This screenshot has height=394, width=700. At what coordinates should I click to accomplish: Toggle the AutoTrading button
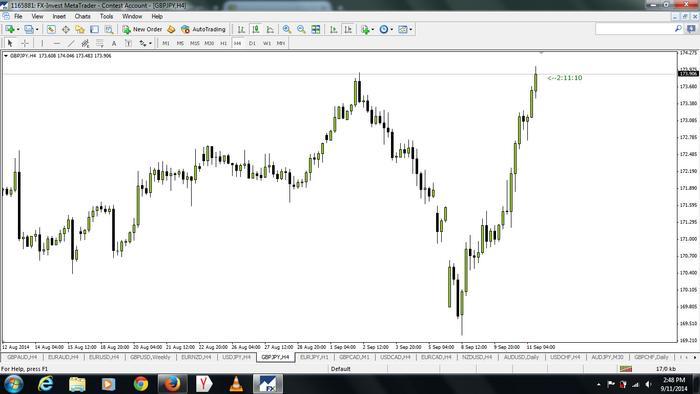click(x=203, y=29)
